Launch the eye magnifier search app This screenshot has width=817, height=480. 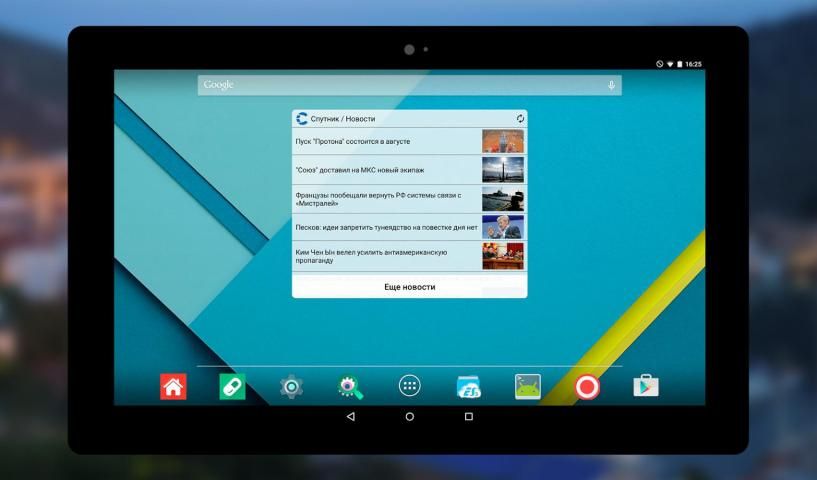pyautogui.click(x=350, y=387)
